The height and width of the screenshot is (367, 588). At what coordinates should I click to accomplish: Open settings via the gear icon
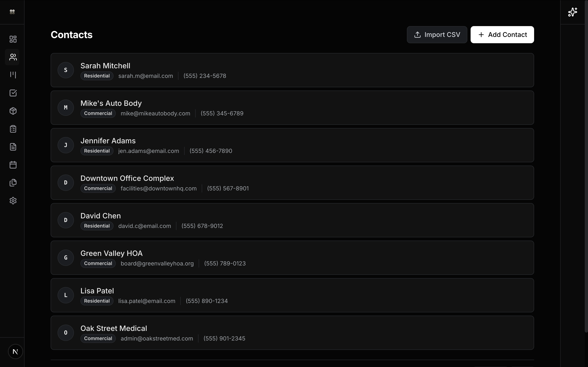(13, 201)
